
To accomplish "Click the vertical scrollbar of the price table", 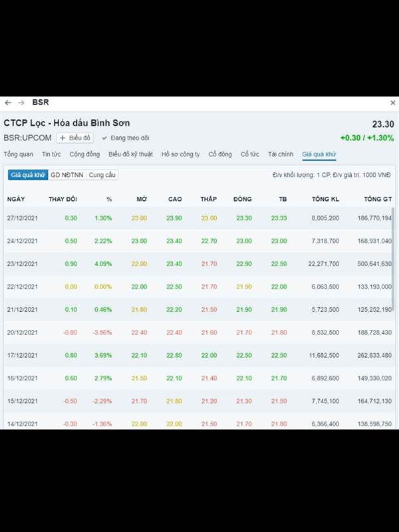I will pyautogui.click(x=393, y=259).
